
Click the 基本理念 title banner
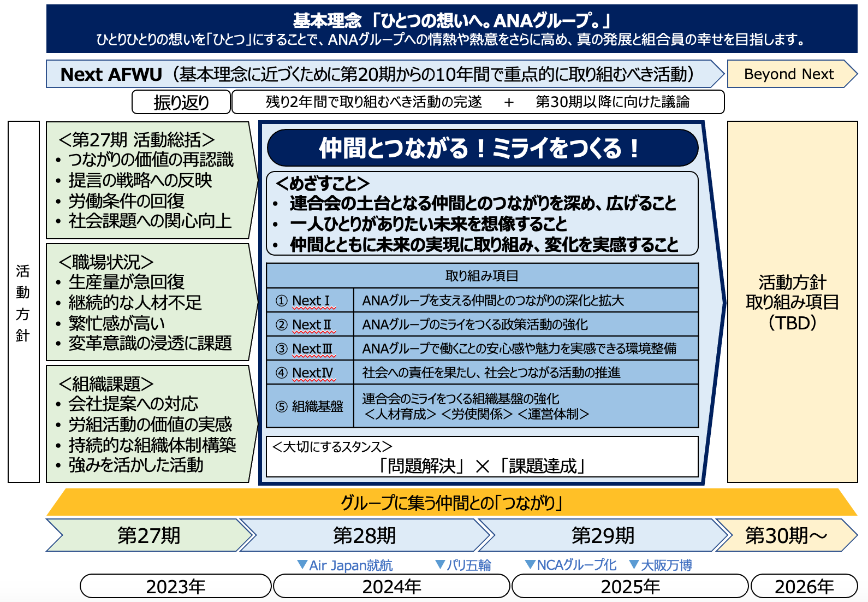click(x=451, y=29)
